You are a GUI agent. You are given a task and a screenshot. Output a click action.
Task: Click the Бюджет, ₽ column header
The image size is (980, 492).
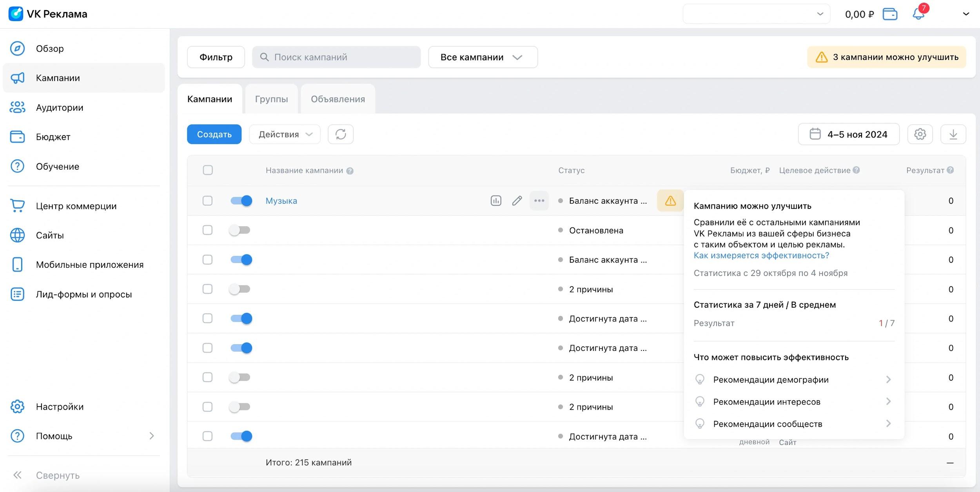[750, 171]
